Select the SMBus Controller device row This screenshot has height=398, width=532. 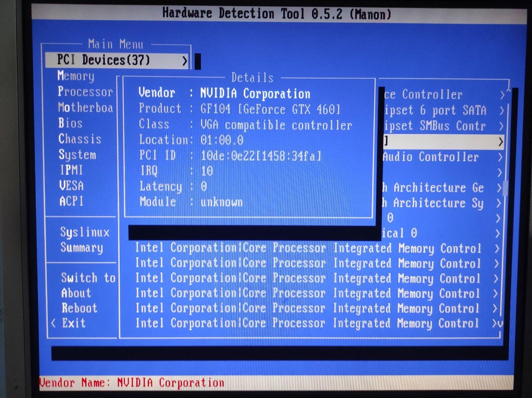tap(434, 126)
